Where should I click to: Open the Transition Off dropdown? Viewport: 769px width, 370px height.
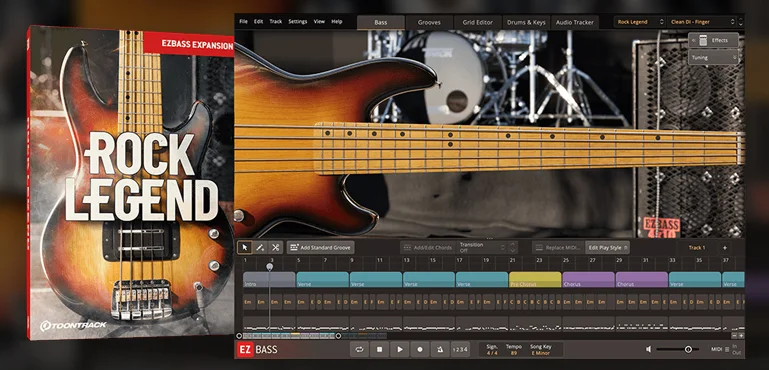coord(482,247)
